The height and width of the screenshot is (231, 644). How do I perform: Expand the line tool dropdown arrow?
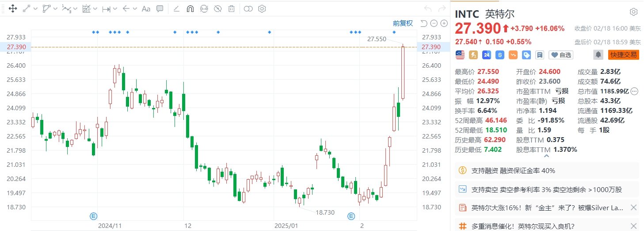pyautogui.click(x=34, y=8)
